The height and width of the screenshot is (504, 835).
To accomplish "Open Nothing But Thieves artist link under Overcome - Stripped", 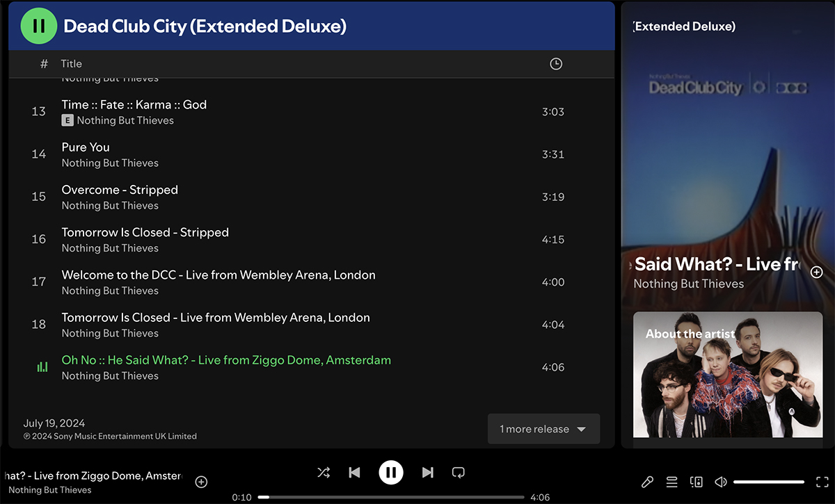I will (110, 206).
